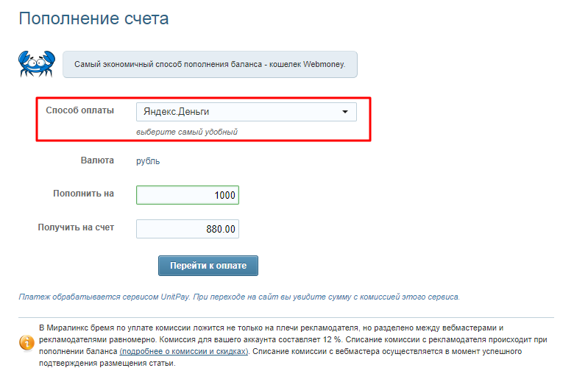
Task: Open the 'Способ оплаты' payment method dropdown
Action: [x=246, y=112]
